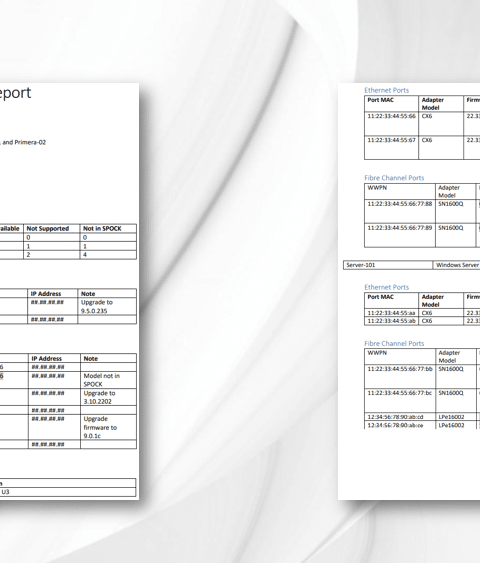480x563 pixels.
Task: Select SN1600Q in the 77:88 WWPN row
Action: (x=451, y=204)
